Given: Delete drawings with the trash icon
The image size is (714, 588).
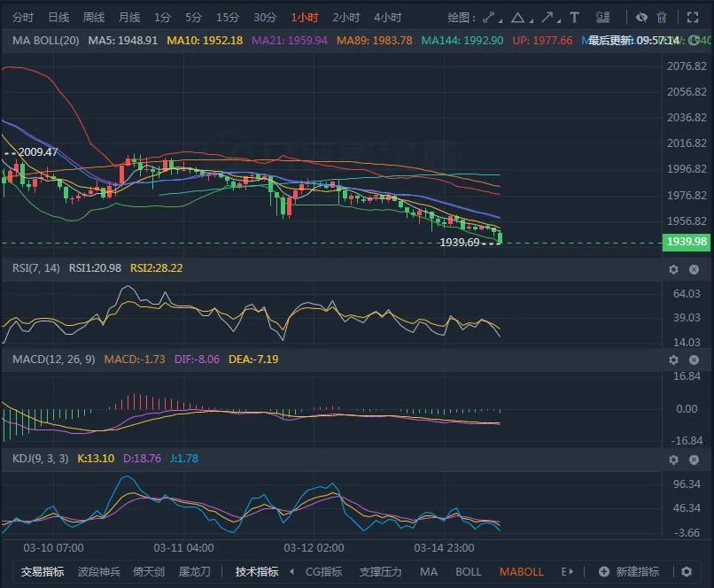Looking at the screenshot, I should click(661, 15).
